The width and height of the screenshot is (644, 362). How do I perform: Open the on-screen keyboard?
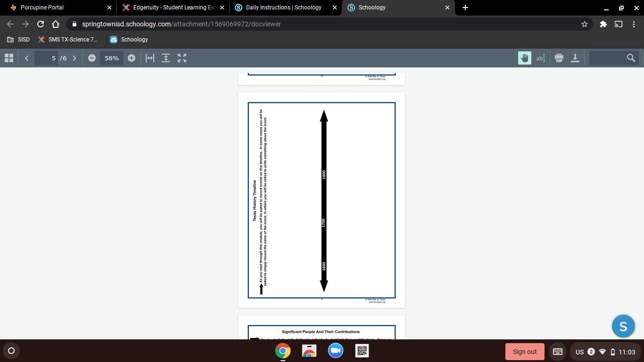coord(557,352)
